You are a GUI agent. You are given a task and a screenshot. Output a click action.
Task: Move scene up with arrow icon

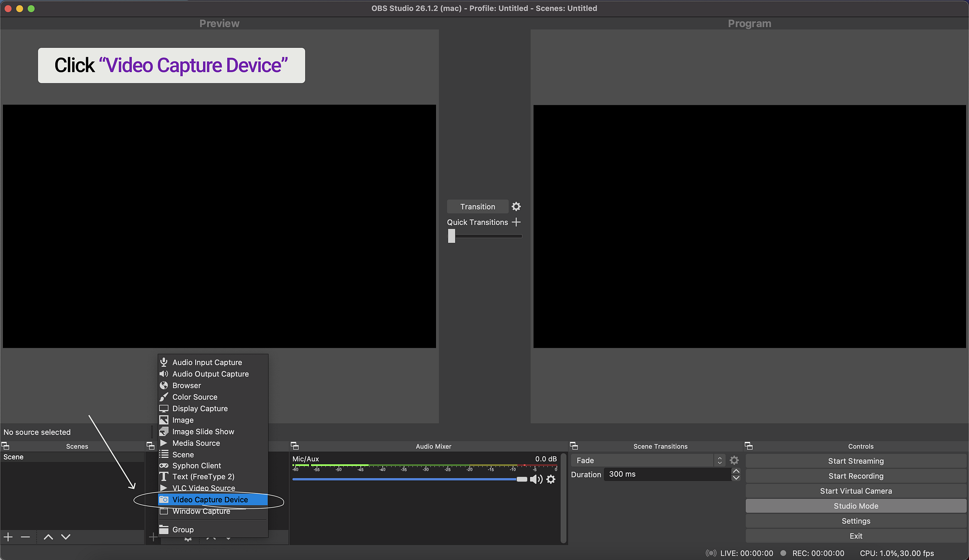click(48, 537)
